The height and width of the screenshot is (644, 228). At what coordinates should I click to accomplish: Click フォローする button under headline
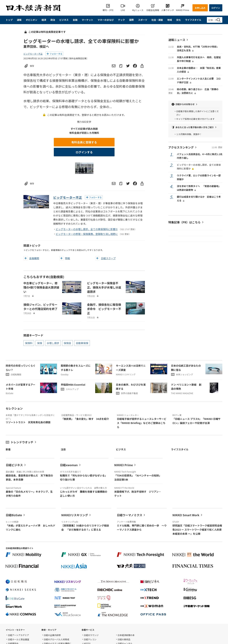(54, 54)
